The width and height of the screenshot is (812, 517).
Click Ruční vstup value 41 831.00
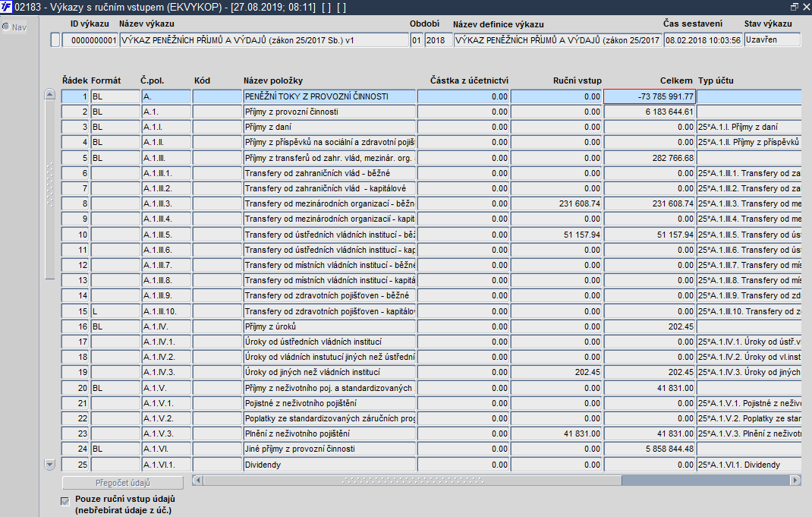(556, 433)
